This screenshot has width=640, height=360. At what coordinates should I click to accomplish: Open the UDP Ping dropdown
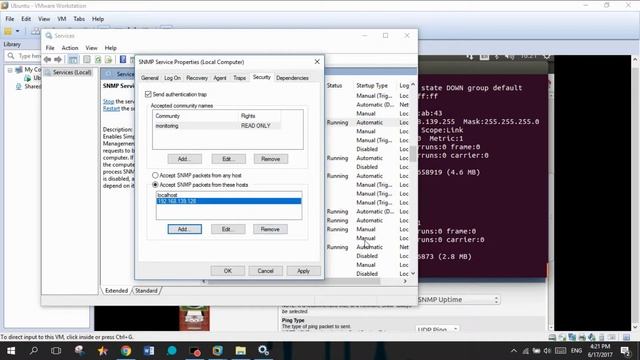click(x=438, y=329)
